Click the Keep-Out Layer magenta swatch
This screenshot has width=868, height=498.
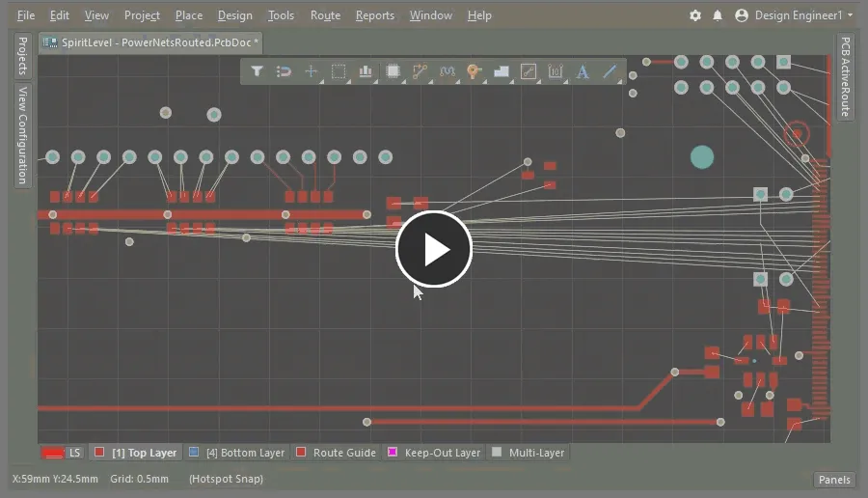click(x=393, y=452)
